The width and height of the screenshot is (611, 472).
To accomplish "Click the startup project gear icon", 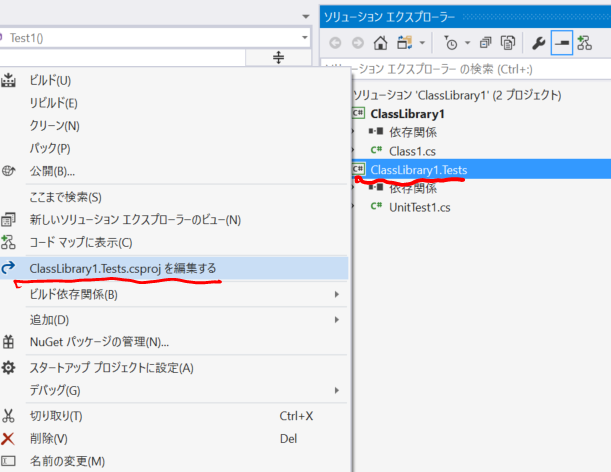I will pyautogui.click(x=8, y=368).
